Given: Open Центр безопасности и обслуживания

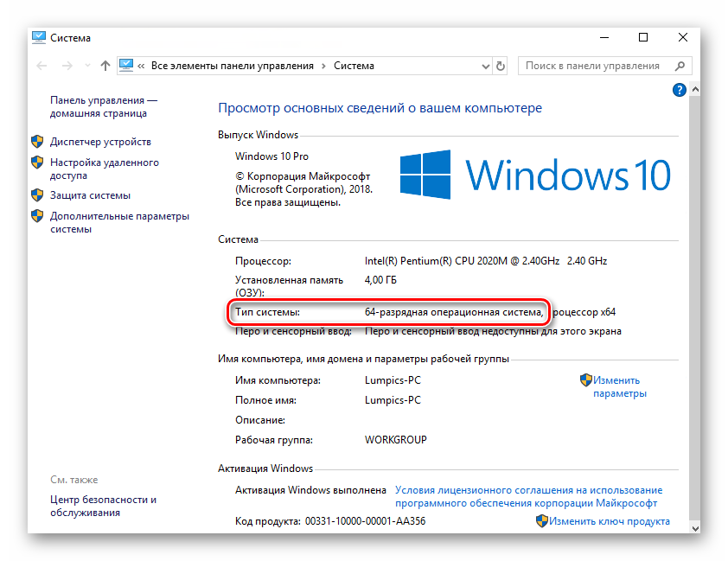Looking at the screenshot, I should [103, 506].
